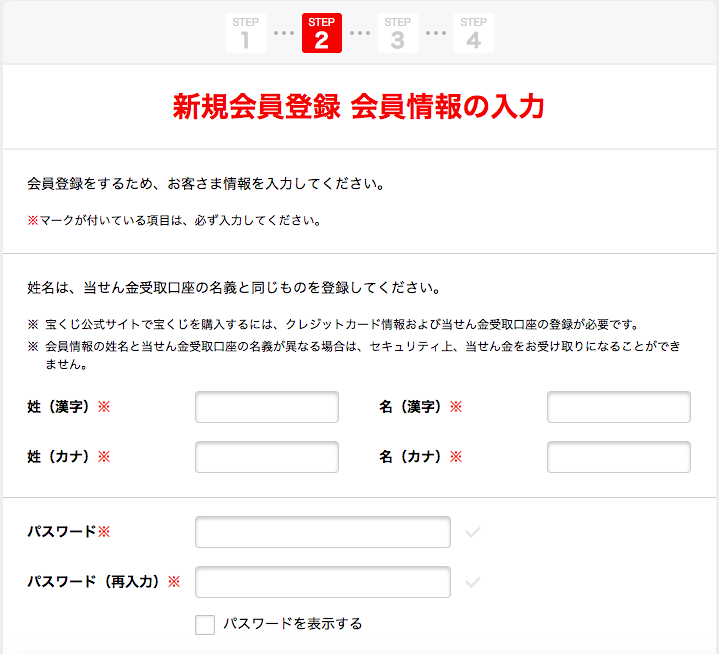The height and width of the screenshot is (654, 719).
Task: Click the 会員情報の姓名と当せん金受取口座 note
Action: tap(354, 355)
